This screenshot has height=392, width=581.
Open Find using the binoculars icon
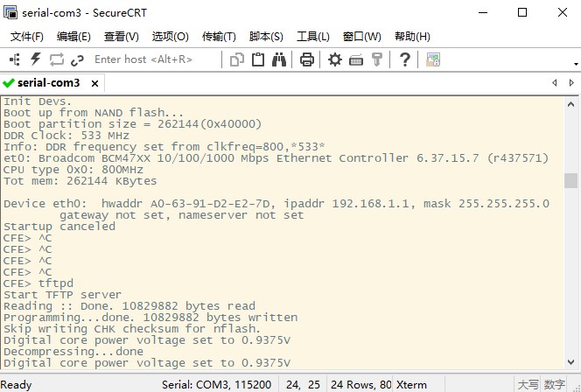pos(279,59)
